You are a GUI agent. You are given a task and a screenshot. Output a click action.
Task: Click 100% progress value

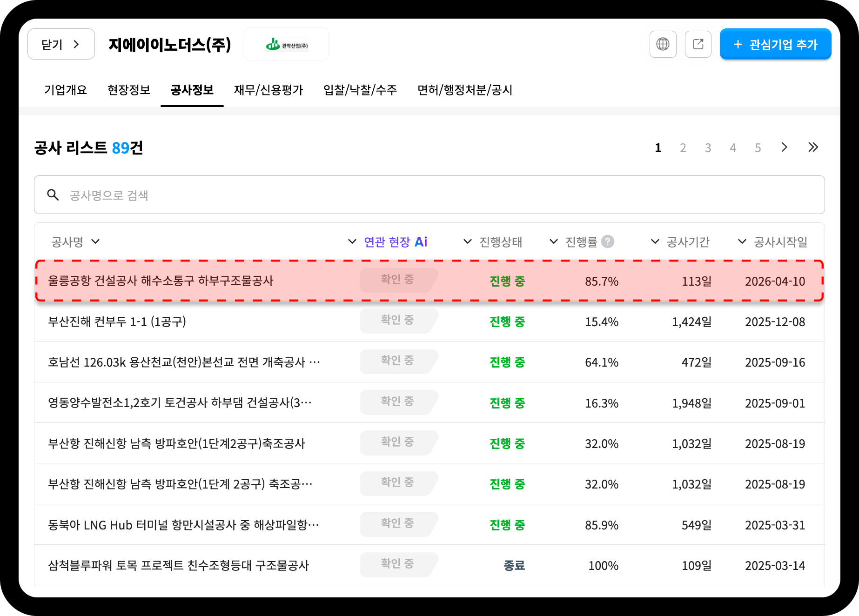pyautogui.click(x=604, y=566)
